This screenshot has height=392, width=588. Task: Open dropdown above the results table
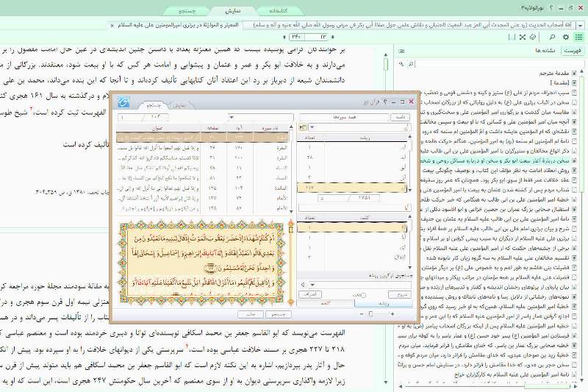pyautogui.click(x=232, y=118)
